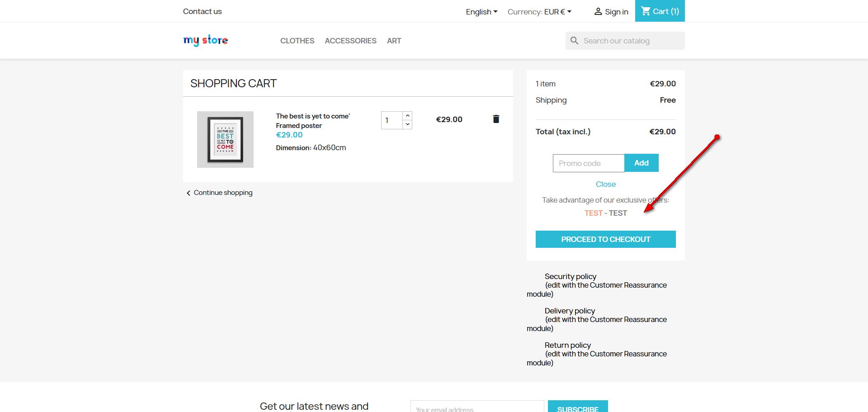This screenshot has width=868, height=412.
Task: Go to the Art category
Action: click(x=394, y=41)
